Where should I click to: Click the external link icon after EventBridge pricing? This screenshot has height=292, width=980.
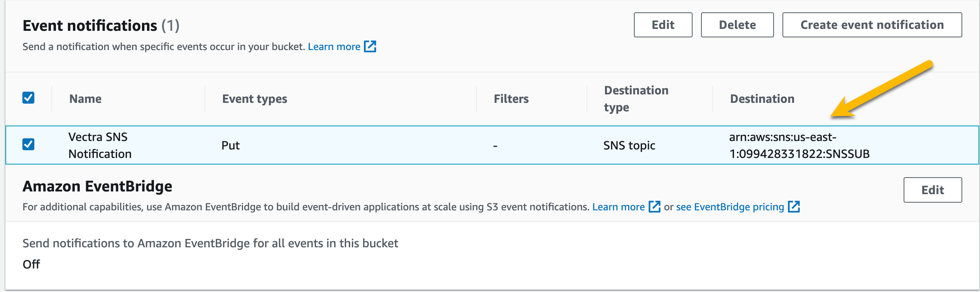coord(794,207)
